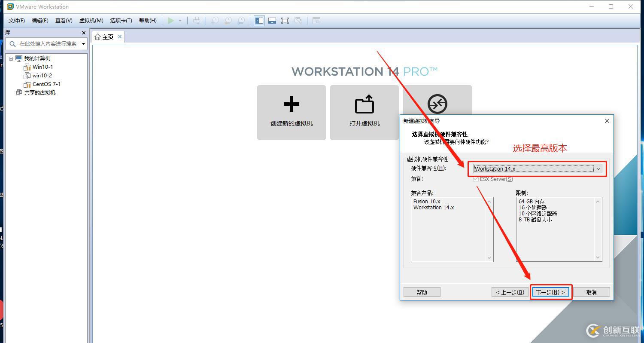
Task: Click the Unity mode toolbar icon
Action: coord(298,21)
